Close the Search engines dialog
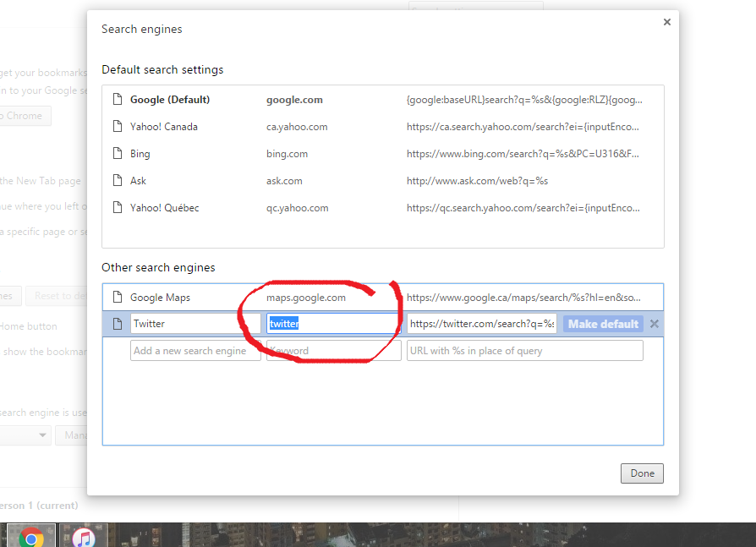Image resolution: width=756 pixels, height=547 pixels. tap(667, 22)
